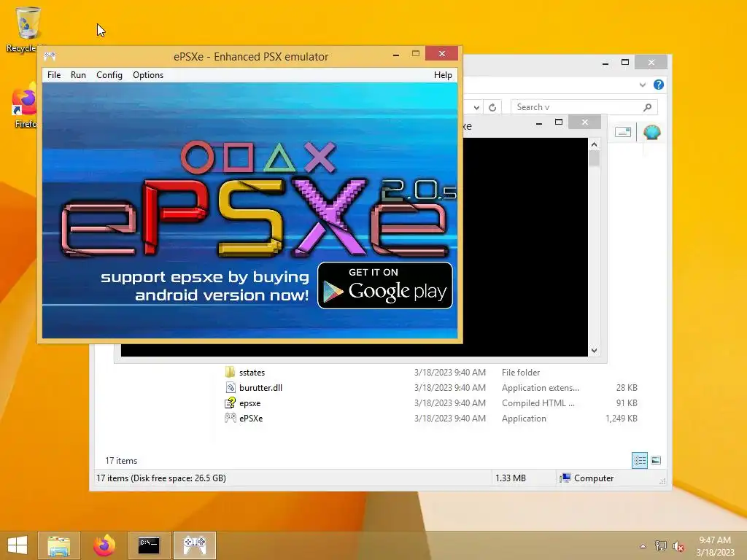Click scroll down arrow in console window
747x560 pixels.
pyautogui.click(x=594, y=351)
